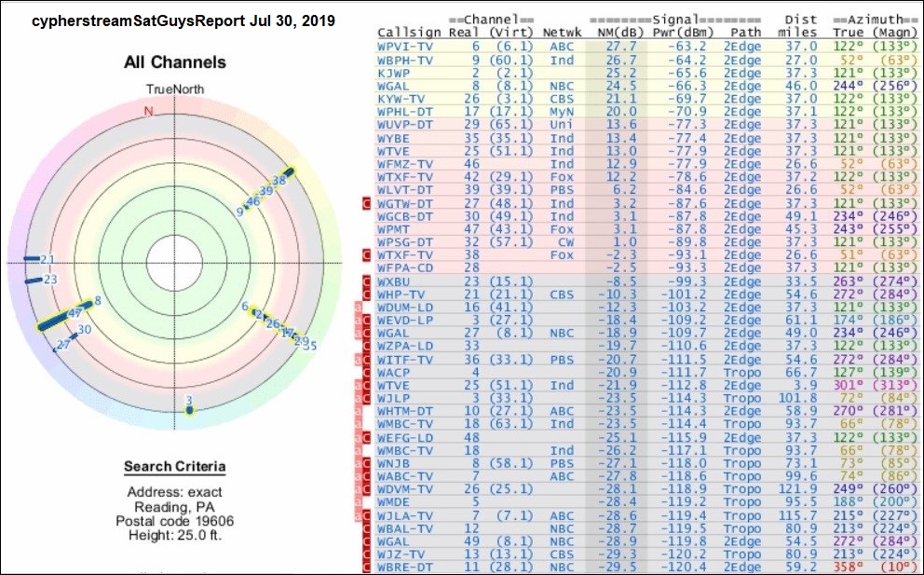Select channel 47 marker on radar plot
The width and height of the screenshot is (924, 575).
pyautogui.click(x=75, y=313)
